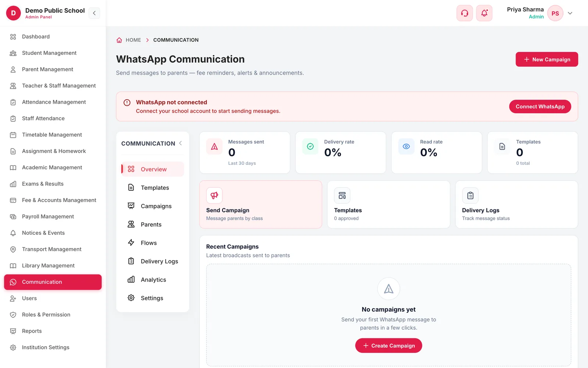
Task: Click the home icon in the breadcrumb
Action: pyautogui.click(x=119, y=40)
